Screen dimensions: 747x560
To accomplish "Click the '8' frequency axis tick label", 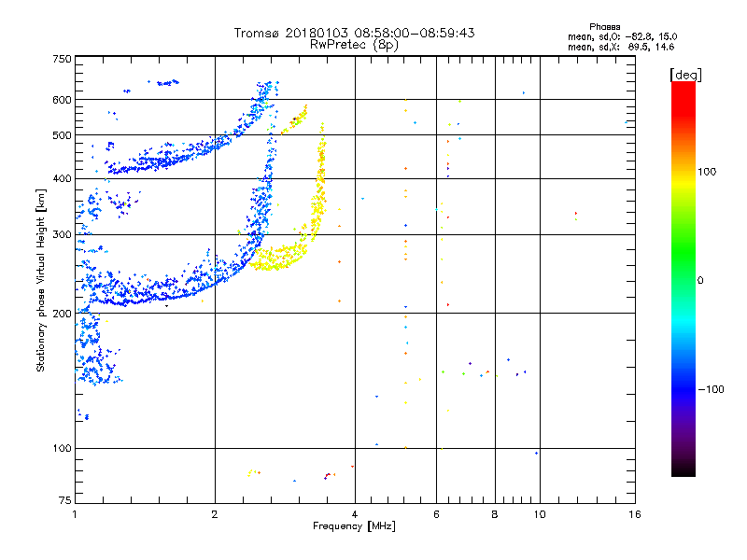I will pyautogui.click(x=495, y=514).
